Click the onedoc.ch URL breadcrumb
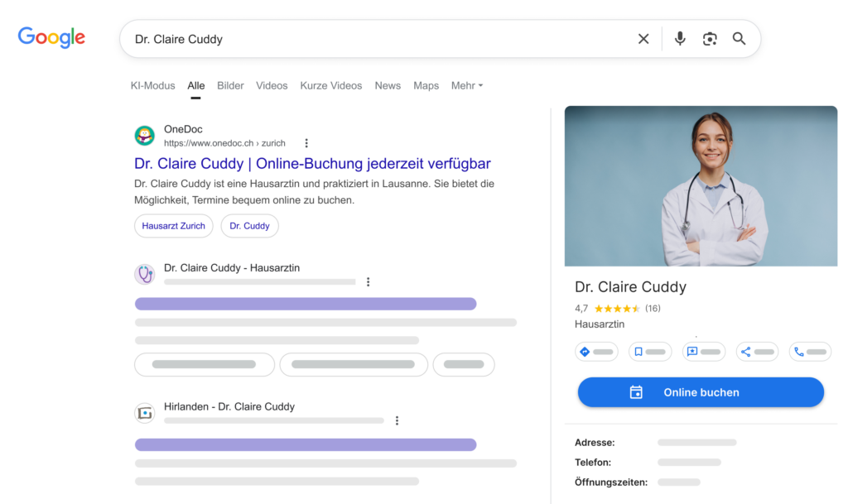The height and width of the screenshot is (504, 848). coord(224,143)
